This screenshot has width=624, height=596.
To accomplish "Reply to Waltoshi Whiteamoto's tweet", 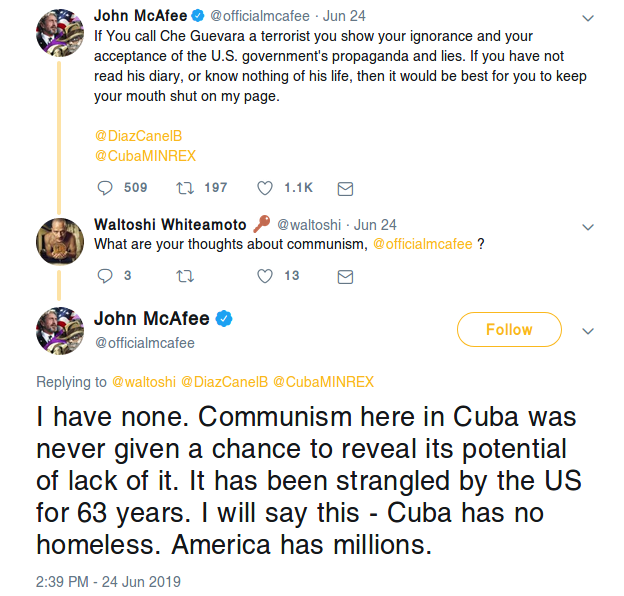I will point(106,276).
